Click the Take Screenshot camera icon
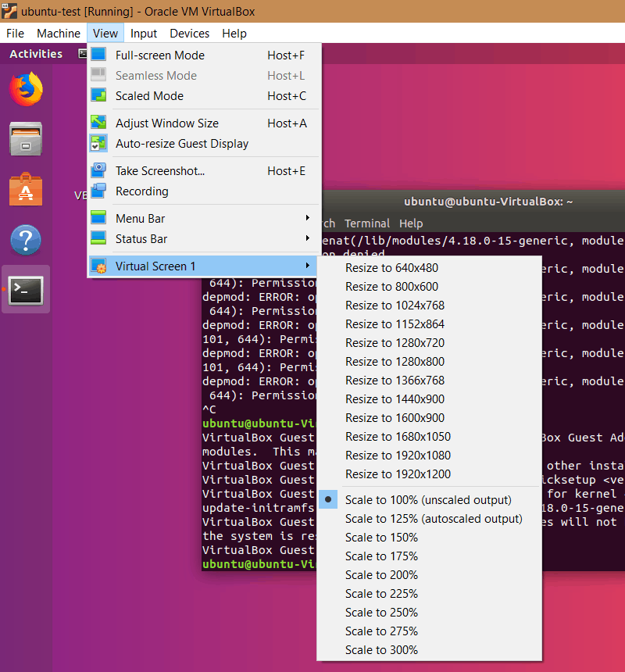This screenshot has width=625, height=672. point(98,170)
